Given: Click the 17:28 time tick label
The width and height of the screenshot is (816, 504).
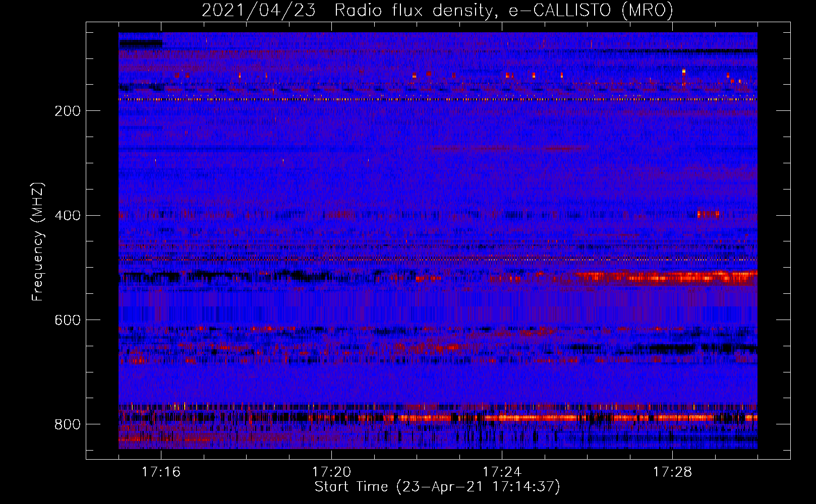Looking at the screenshot, I should point(672,472).
